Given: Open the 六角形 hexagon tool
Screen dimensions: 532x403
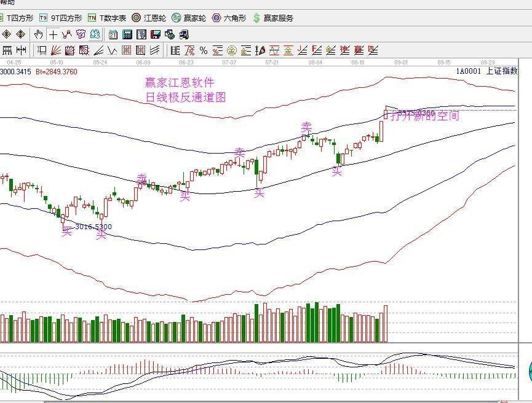Looking at the screenshot, I should click(229, 18).
